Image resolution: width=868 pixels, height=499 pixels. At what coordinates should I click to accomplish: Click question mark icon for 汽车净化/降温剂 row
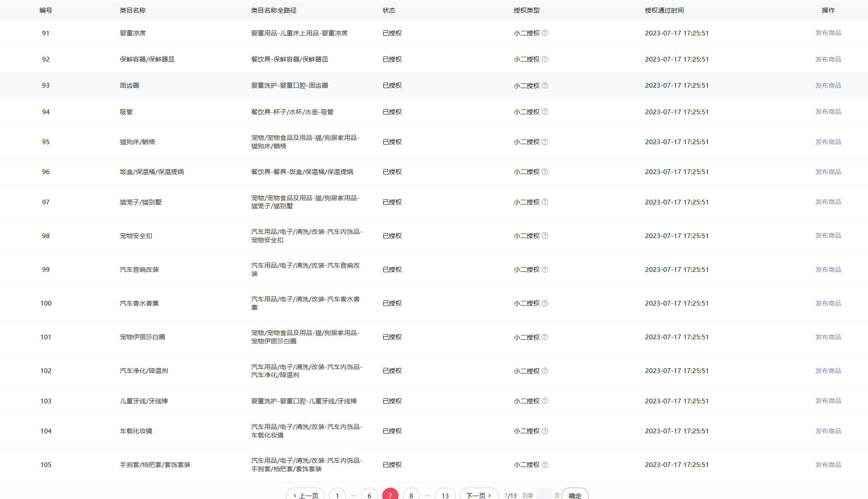click(545, 371)
